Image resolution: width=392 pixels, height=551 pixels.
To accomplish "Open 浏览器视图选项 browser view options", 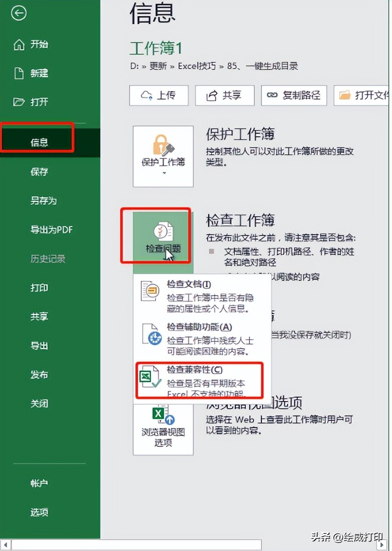I will (x=162, y=429).
